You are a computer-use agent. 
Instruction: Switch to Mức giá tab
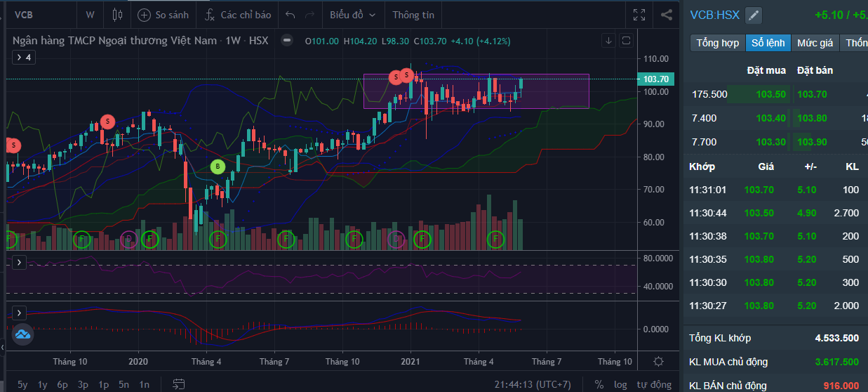tap(815, 43)
